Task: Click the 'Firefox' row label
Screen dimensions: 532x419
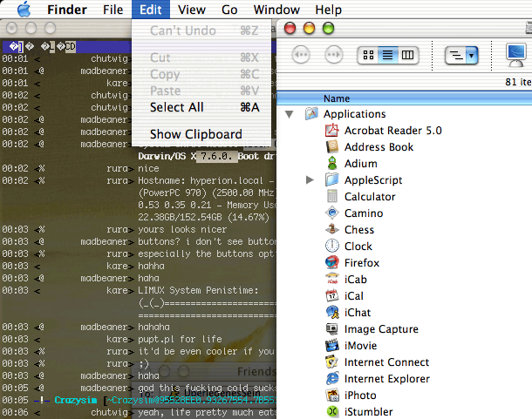Action: 362,263
